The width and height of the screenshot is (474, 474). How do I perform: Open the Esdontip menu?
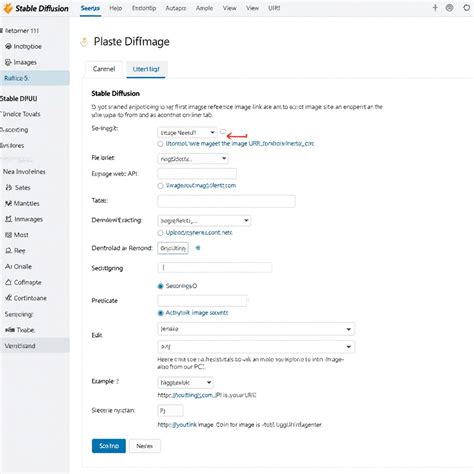(x=144, y=8)
